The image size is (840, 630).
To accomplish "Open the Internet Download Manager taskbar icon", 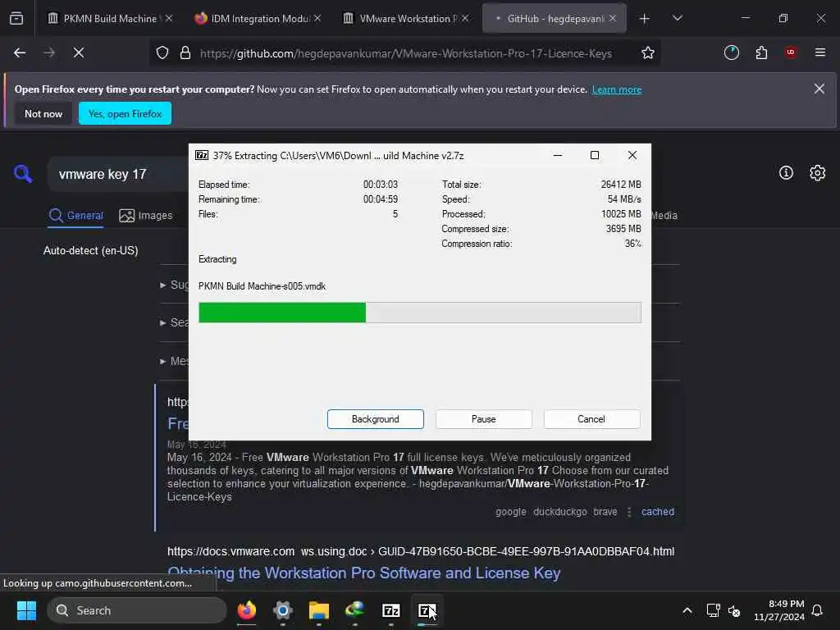I will [x=354, y=610].
